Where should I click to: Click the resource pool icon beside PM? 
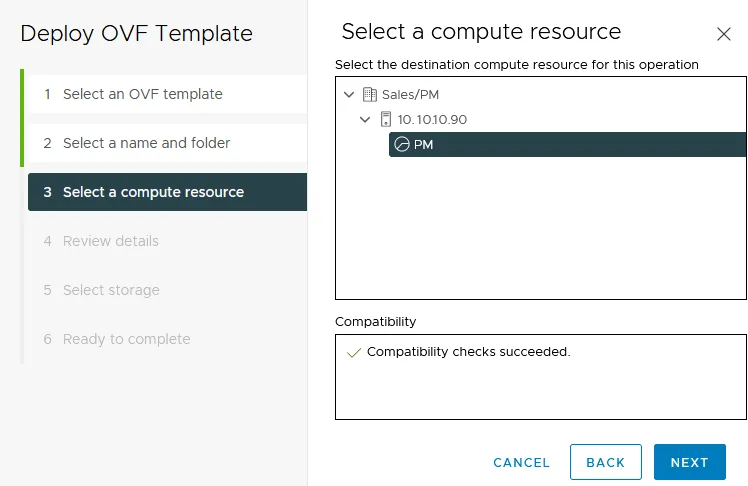click(402, 145)
